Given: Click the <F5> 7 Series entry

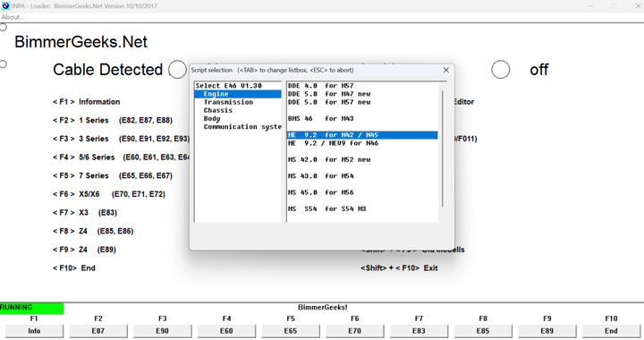Looking at the screenshot, I should [113, 175].
